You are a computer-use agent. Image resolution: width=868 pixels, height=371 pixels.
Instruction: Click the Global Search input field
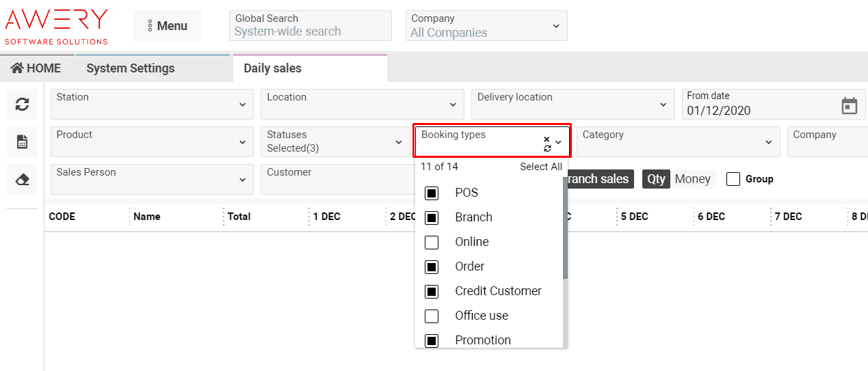(310, 31)
